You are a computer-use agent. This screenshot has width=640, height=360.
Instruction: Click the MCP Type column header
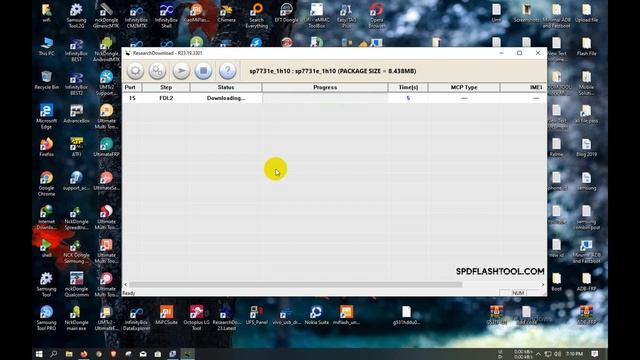pos(464,87)
